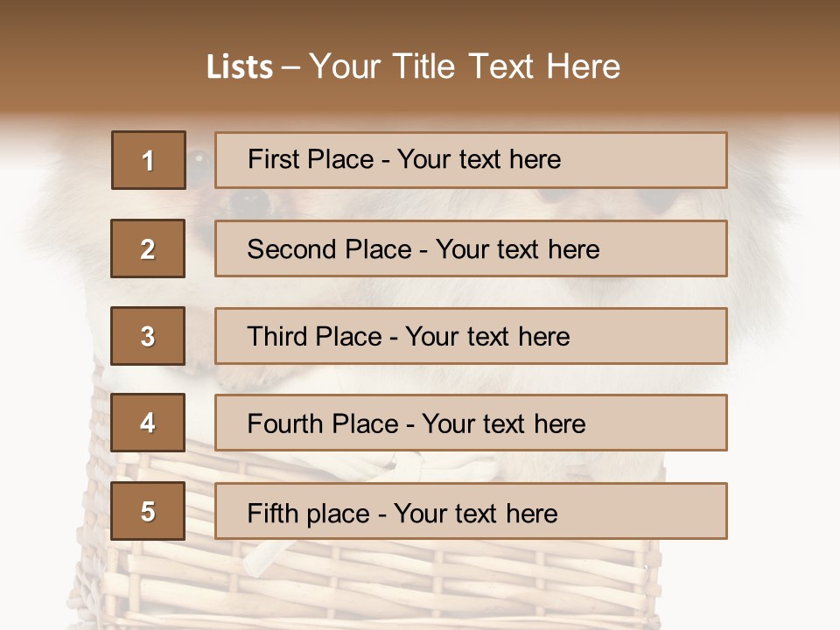Screen dimensions: 840x630
Task: Select the number 4 box
Action: pyautogui.click(x=148, y=423)
